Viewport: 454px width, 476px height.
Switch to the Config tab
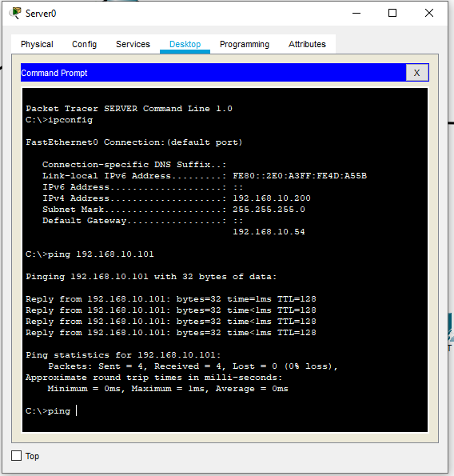(84, 44)
